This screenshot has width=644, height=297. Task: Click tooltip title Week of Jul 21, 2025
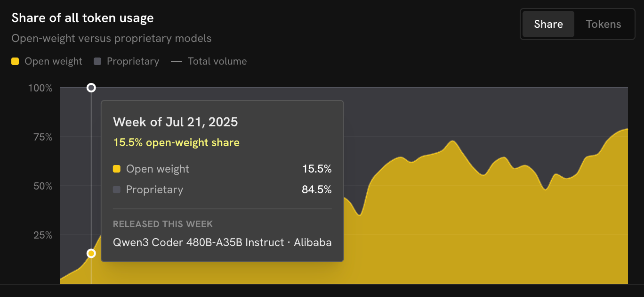coord(176,122)
